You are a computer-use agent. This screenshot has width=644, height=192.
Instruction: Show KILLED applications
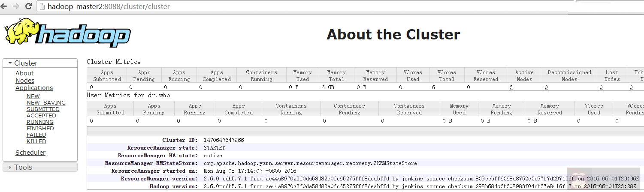tap(36, 141)
